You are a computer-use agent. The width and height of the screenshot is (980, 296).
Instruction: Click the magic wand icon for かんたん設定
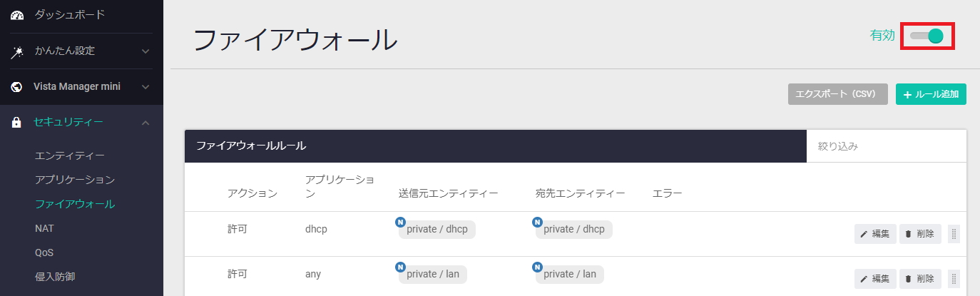tap(17, 51)
